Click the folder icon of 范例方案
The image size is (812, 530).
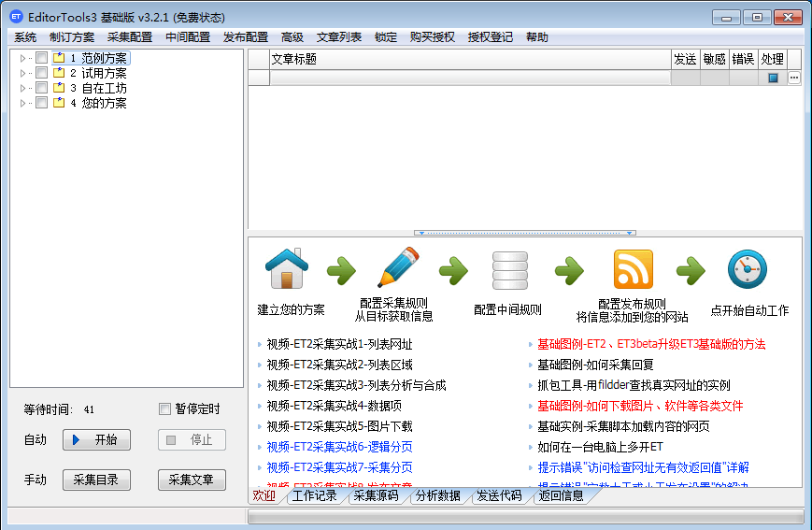59,58
